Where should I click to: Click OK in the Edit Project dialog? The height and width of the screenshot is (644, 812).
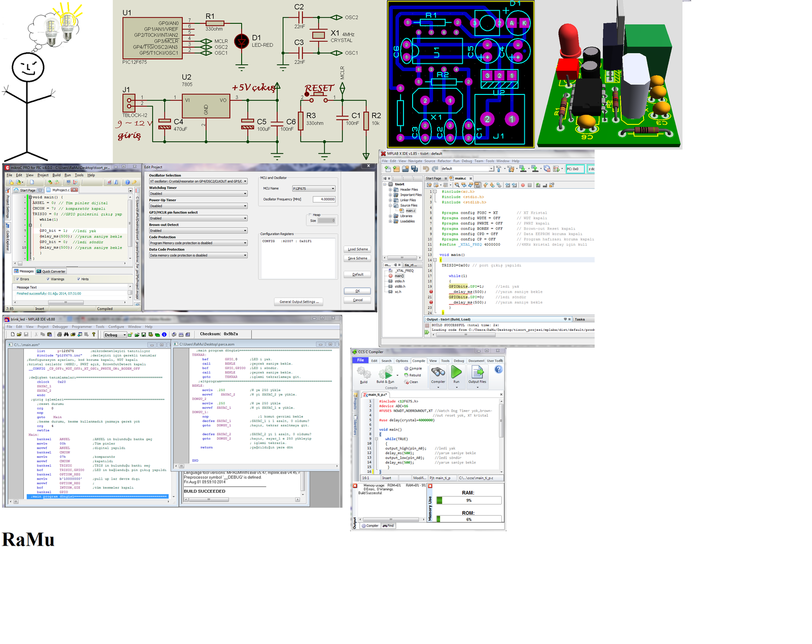(358, 291)
